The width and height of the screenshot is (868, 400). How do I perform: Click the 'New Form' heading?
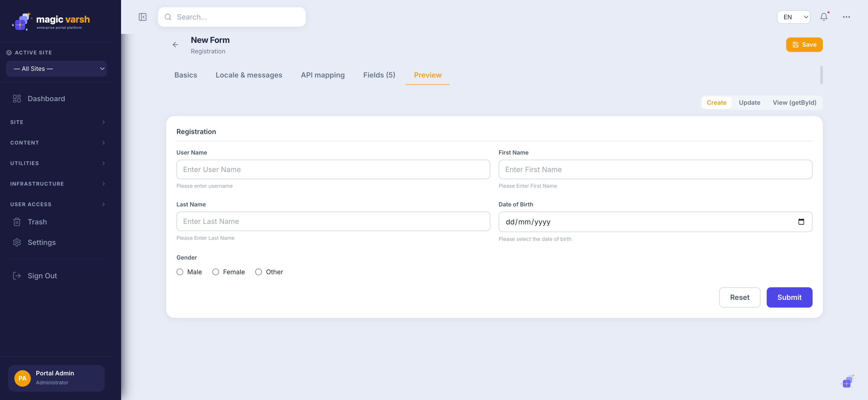(210, 40)
